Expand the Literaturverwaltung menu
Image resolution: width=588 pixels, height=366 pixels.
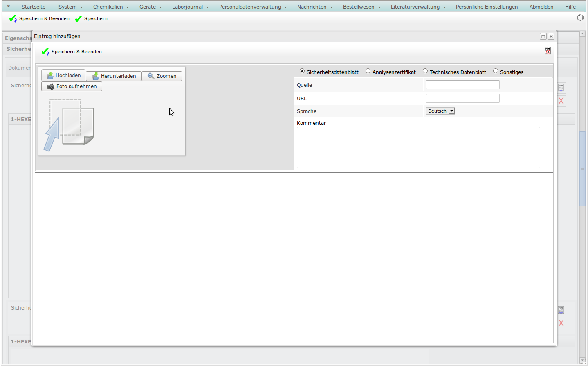coord(418,7)
